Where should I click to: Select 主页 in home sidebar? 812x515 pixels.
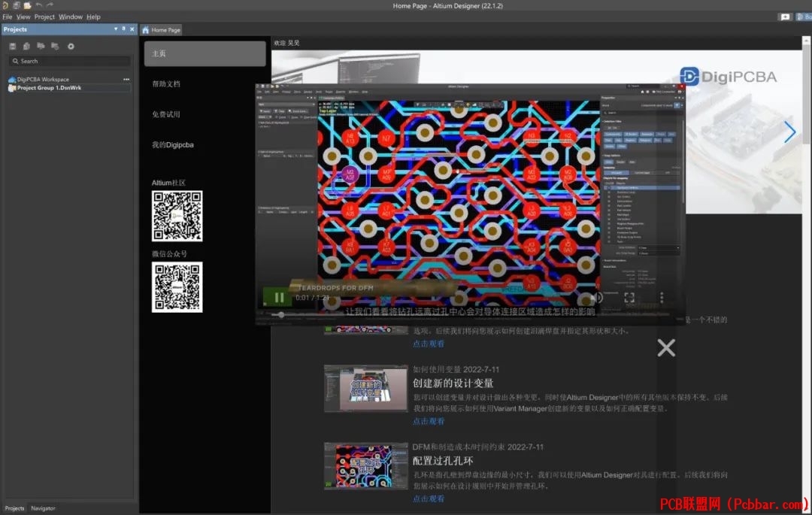(x=205, y=53)
